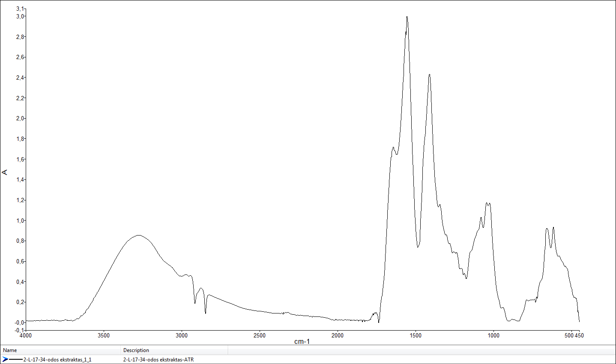
Task: Click the tallest peak apex near 1550 cm-1
Action: 407,17
